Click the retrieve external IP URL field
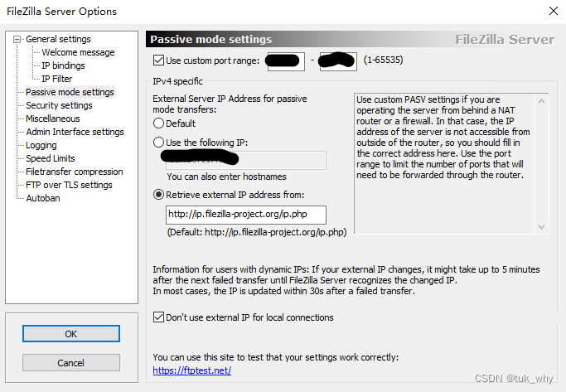This screenshot has height=392, width=566. click(246, 215)
